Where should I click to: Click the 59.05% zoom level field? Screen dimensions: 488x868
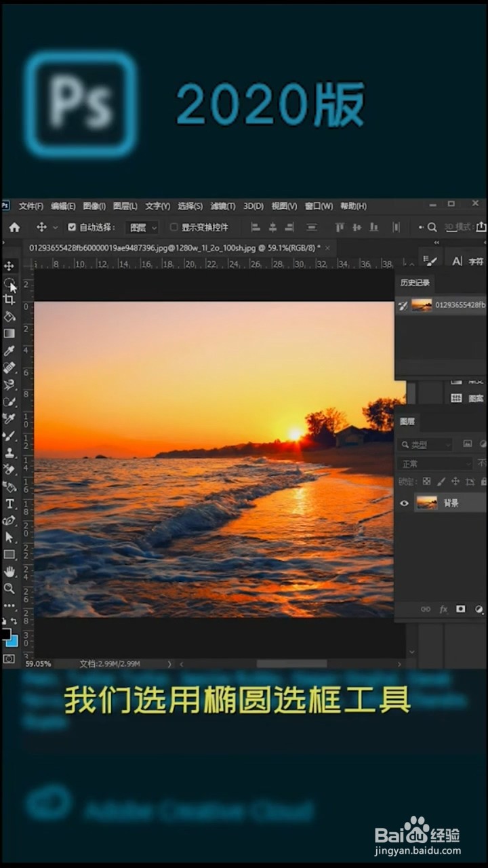38,664
